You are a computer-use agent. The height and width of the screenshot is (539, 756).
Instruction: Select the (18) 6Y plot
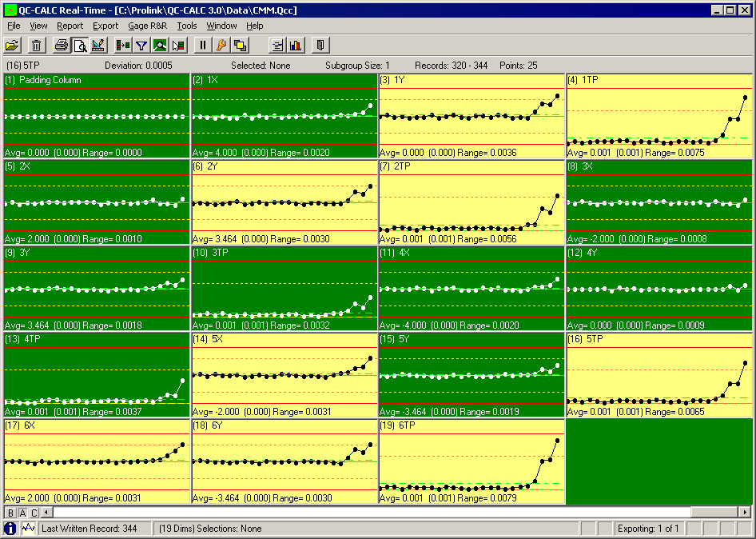point(284,461)
